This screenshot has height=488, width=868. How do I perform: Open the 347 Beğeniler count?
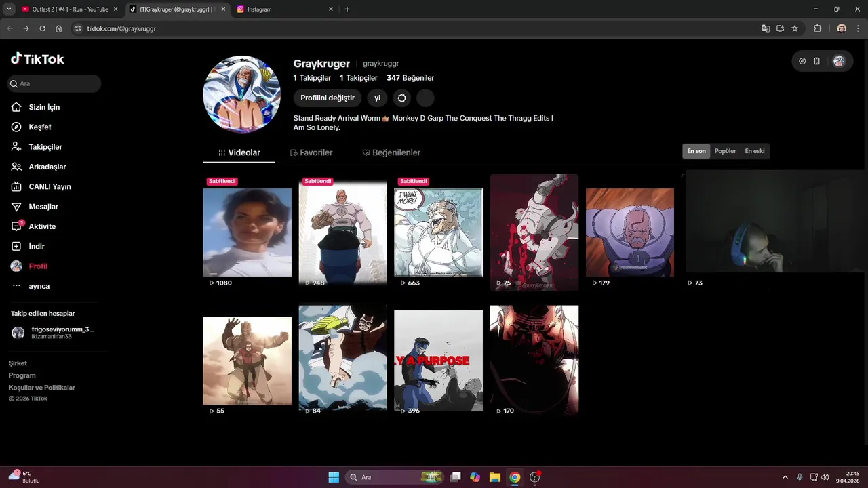point(410,78)
